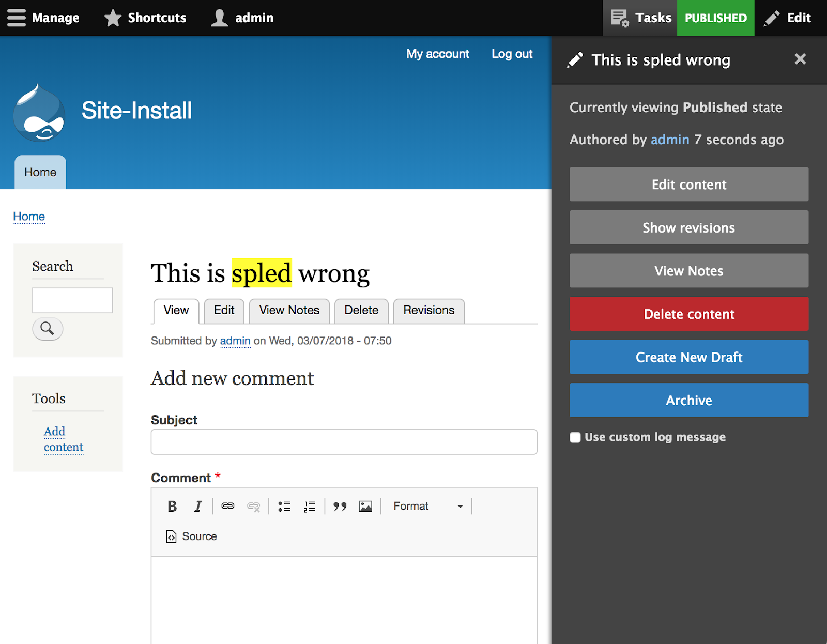Click admin link in sidebar Authored by
The image size is (827, 644).
pyautogui.click(x=670, y=140)
